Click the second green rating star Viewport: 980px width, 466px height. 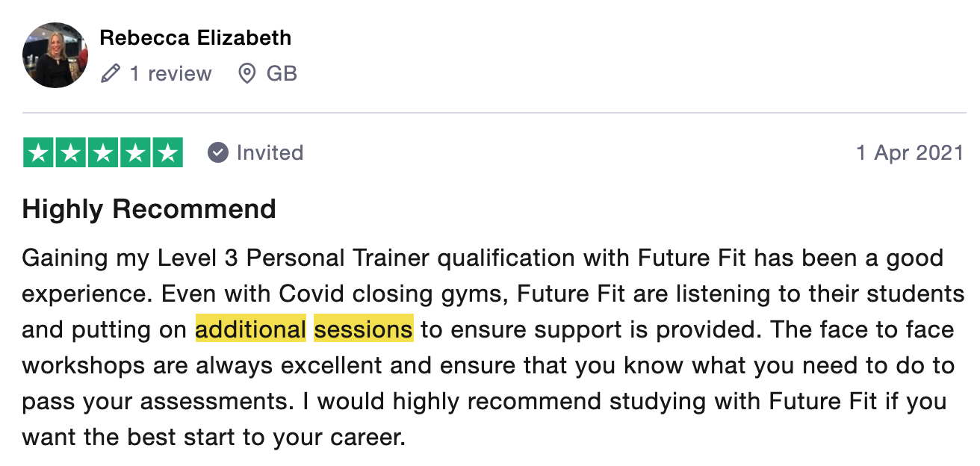click(71, 152)
